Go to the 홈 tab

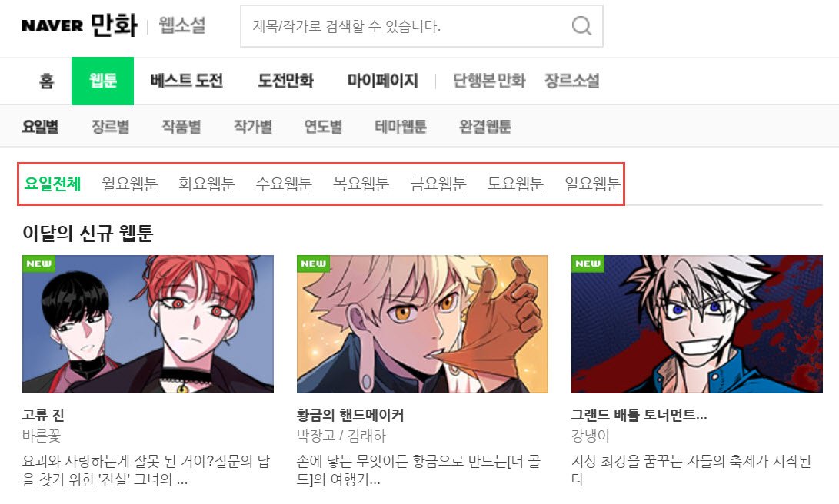(x=47, y=81)
